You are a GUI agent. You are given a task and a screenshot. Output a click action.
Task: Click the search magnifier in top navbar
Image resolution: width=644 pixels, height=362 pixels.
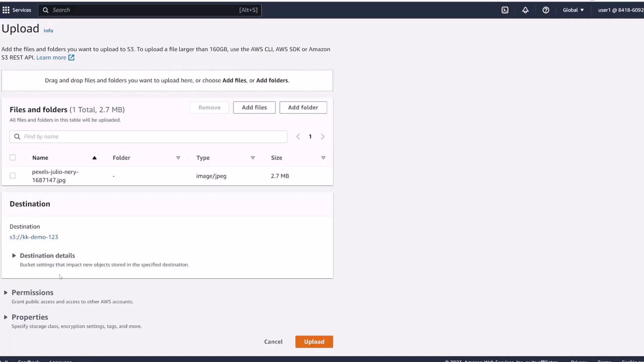point(46,10)
